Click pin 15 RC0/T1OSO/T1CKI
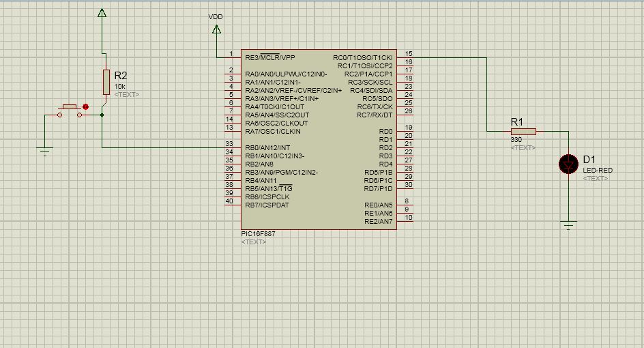The width and height of the screenshot is (644, 348). click(405, 57)
